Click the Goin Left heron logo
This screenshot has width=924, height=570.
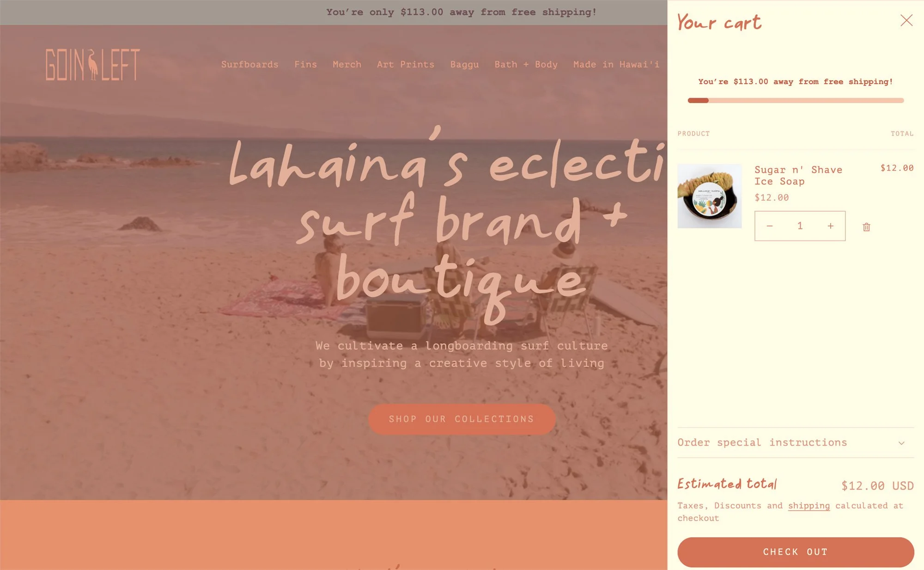[x=93, y=64]
